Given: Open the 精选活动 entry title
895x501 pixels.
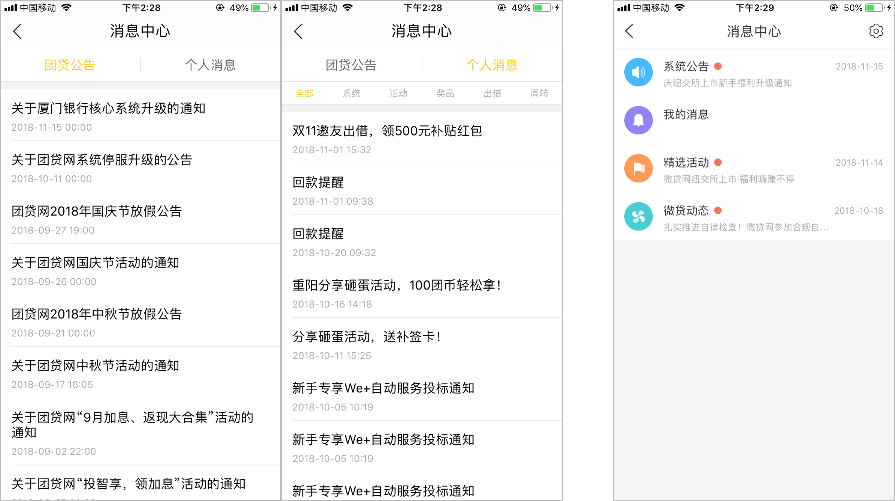Looking at the screenshot, I should (686, 163).
